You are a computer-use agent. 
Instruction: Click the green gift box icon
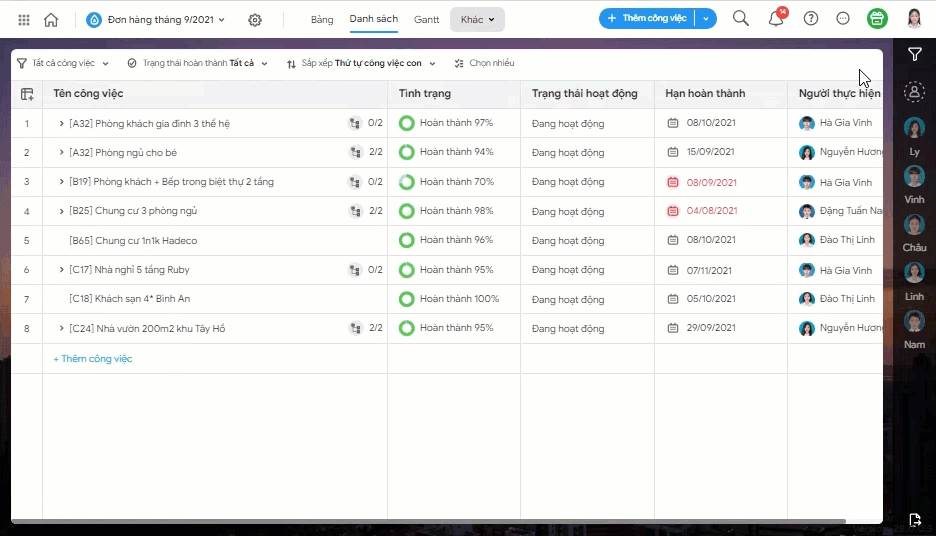[x=877, y=19]
